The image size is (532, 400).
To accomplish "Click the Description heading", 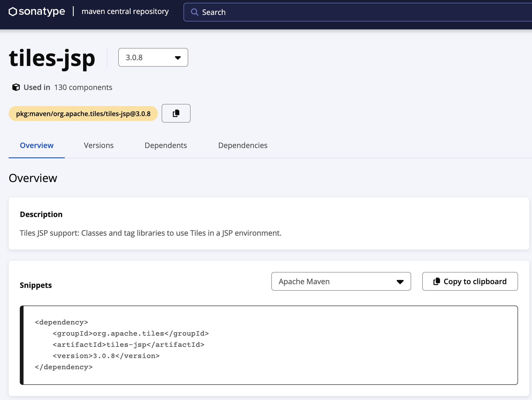I will click(41, 214).
